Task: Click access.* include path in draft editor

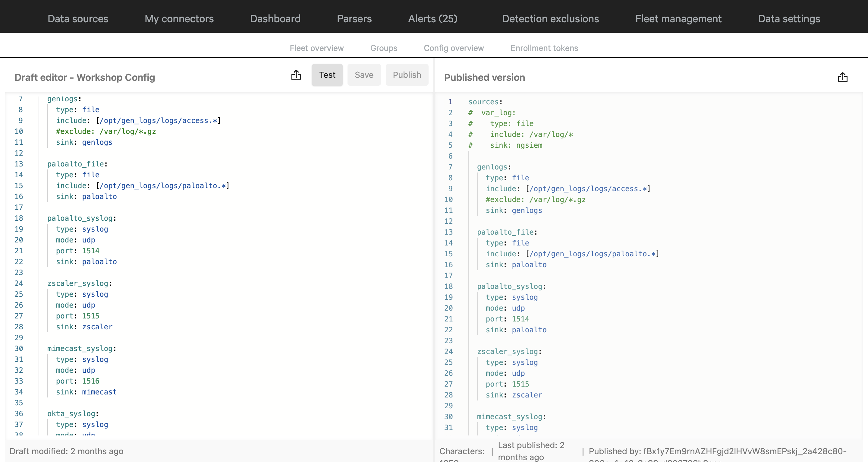Action: (x=158, y=120)
